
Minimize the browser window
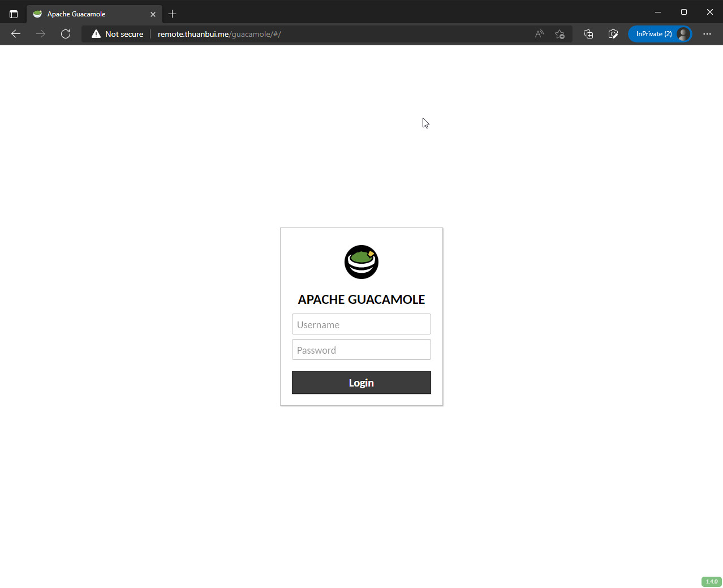[x=658, y=12]
